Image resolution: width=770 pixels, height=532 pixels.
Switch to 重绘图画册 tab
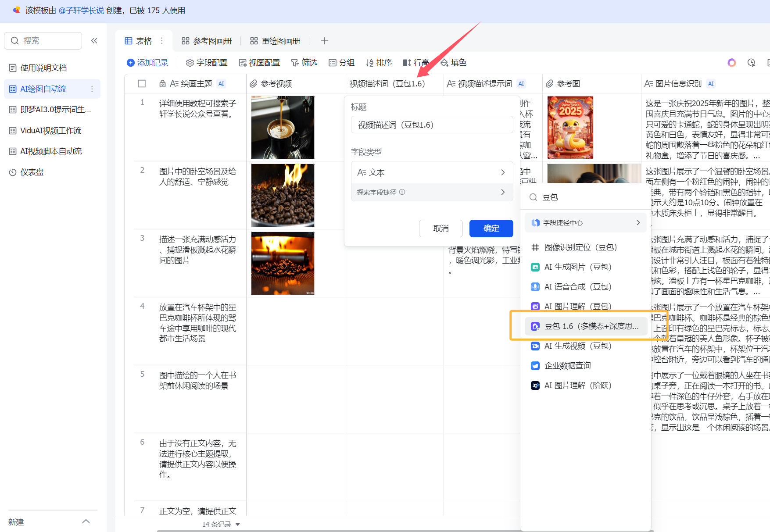pyautogui.click(x=275, y=41)
